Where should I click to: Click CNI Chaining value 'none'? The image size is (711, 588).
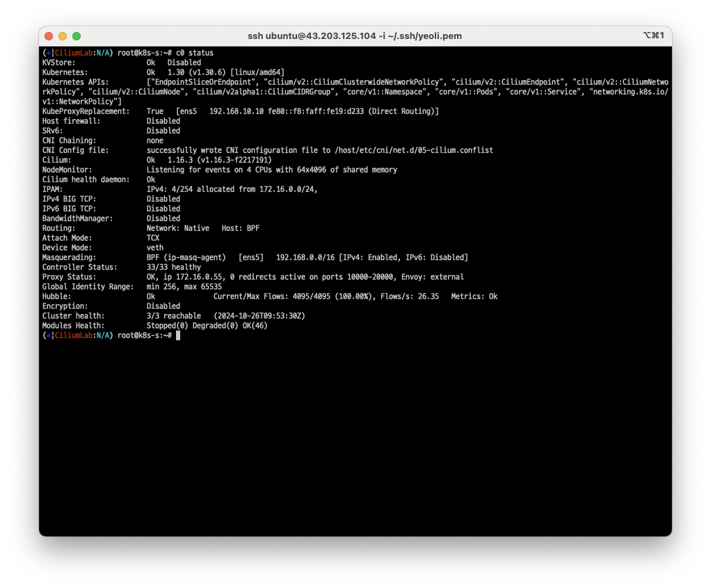tap(155, 141)
